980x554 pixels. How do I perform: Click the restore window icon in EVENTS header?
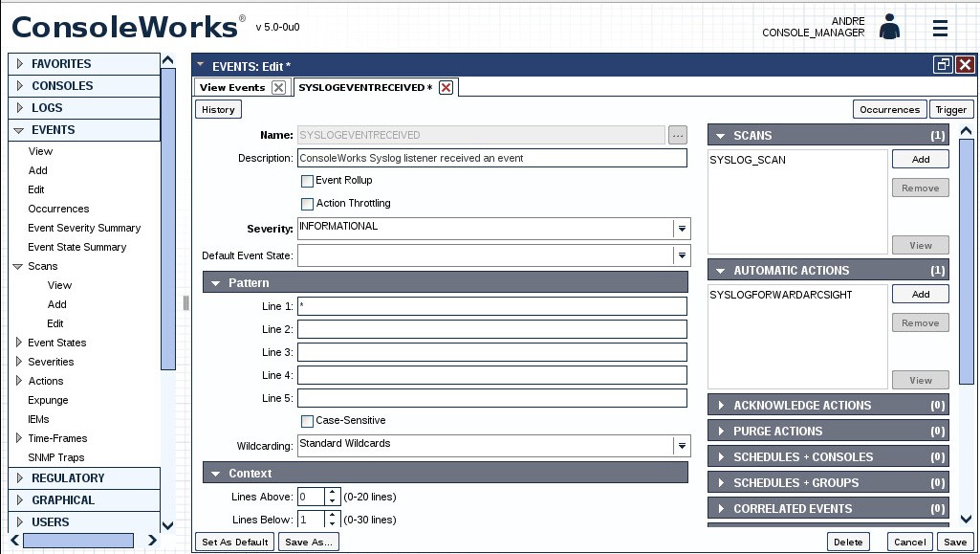(943, 65)
